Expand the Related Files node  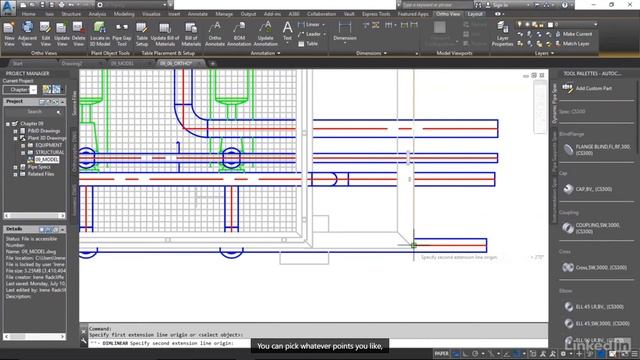16,174
